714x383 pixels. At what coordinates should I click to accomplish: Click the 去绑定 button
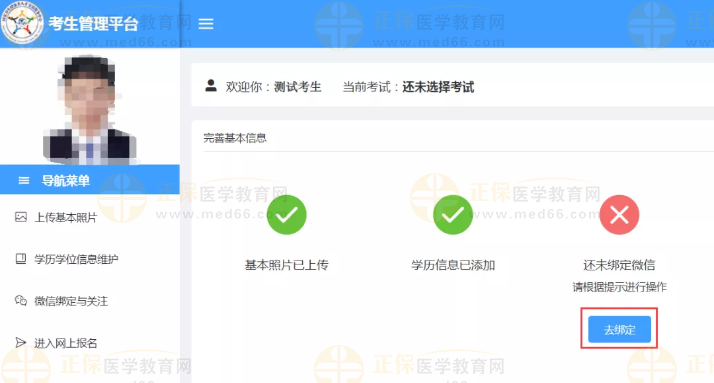click(x=619, y=329)
